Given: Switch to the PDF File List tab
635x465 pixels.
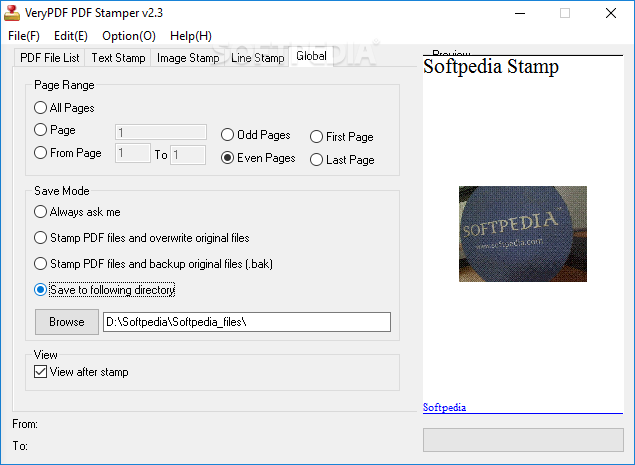Looking at the screenshot, I should (49, 58).
